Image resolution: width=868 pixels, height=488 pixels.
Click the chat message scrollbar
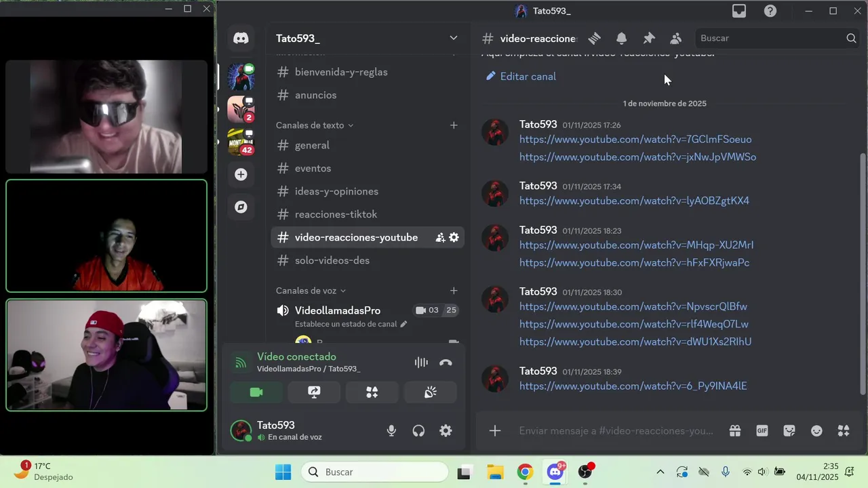click(x=863, y=274)
